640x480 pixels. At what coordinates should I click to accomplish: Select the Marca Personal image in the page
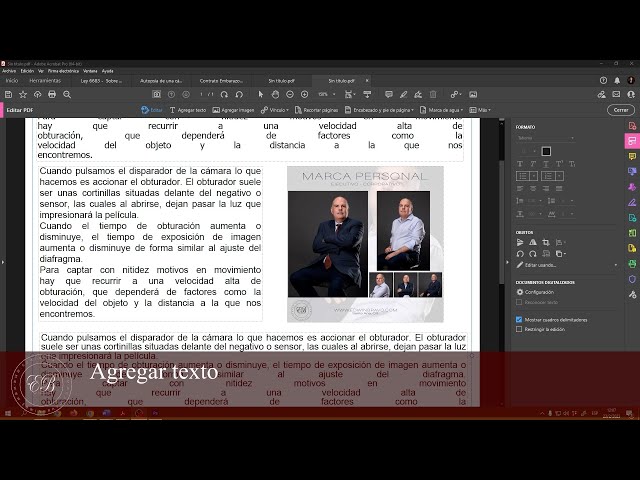[x=365, y=244]
